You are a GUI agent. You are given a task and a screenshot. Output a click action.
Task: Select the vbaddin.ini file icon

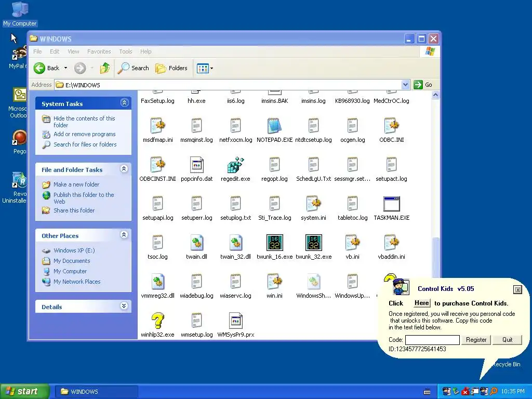point(391,243)
